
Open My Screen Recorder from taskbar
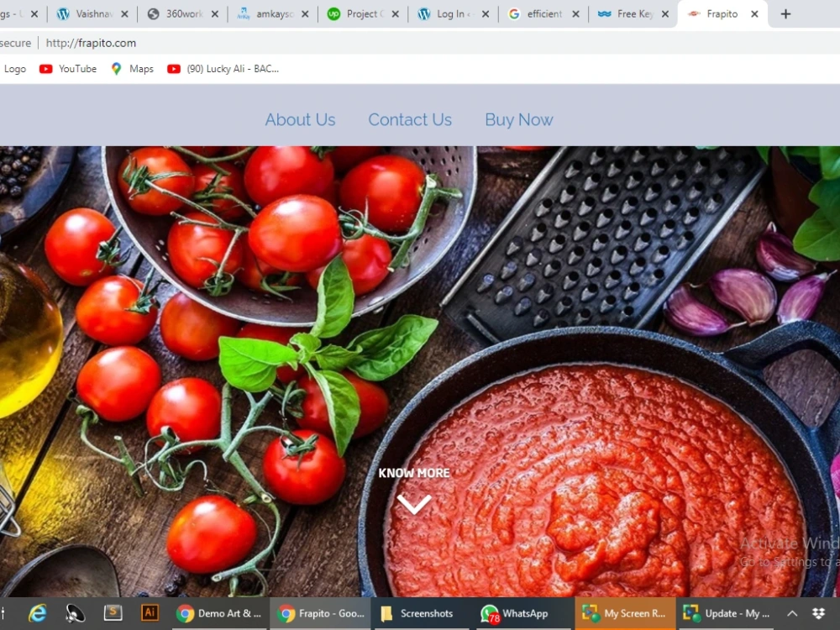[x=623, y=613]
